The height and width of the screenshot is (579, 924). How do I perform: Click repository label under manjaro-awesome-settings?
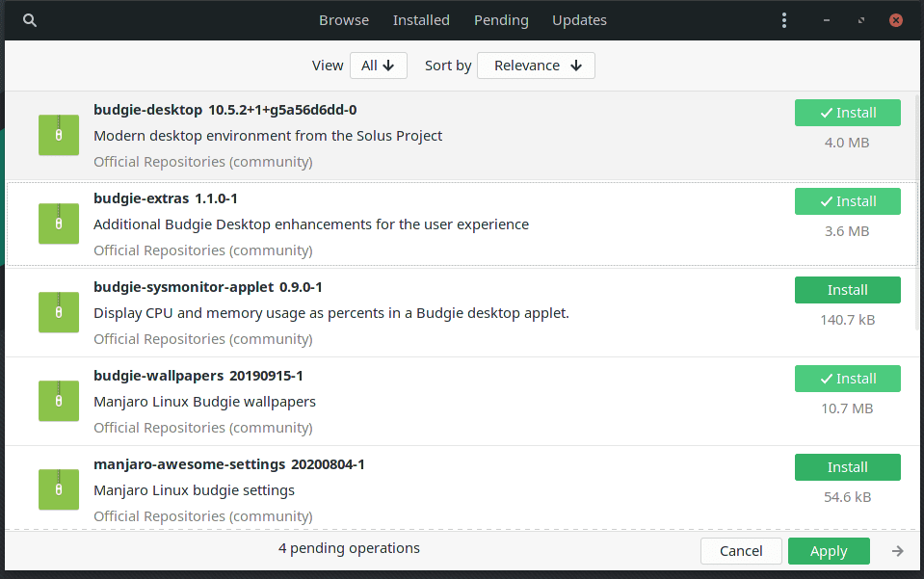coord(203,516)
